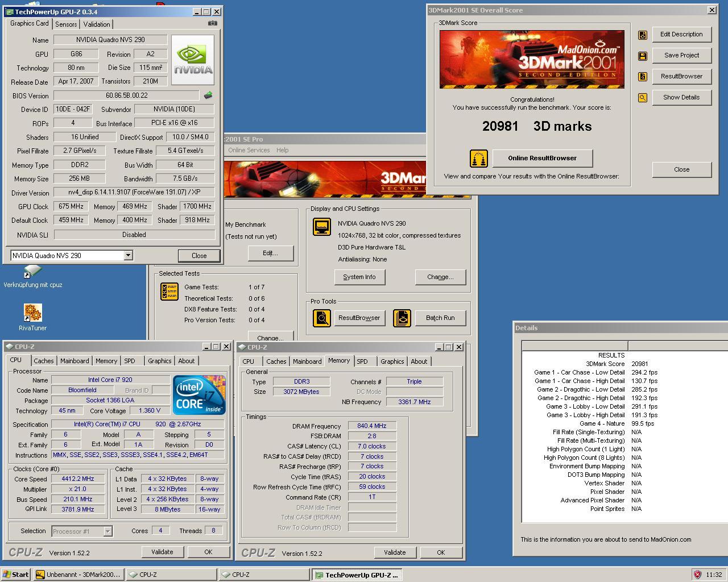Click the ResultBrowser magnifier icon in Pro Tools
Viewport: 728px width, 582px height.
pos(322,318)
